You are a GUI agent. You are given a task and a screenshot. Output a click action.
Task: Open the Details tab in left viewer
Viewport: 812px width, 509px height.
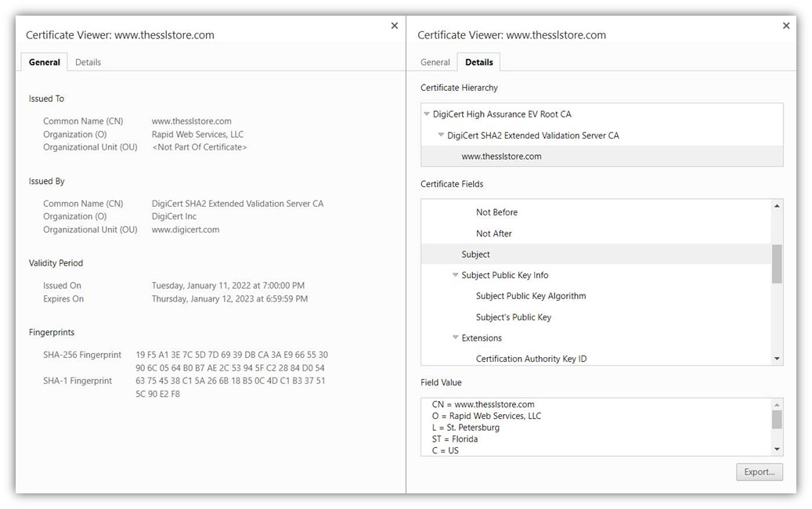coord(88,62)
